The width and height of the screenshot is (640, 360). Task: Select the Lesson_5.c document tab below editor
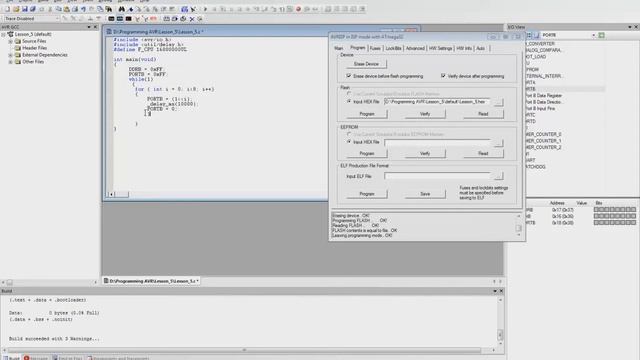point(151,281)
